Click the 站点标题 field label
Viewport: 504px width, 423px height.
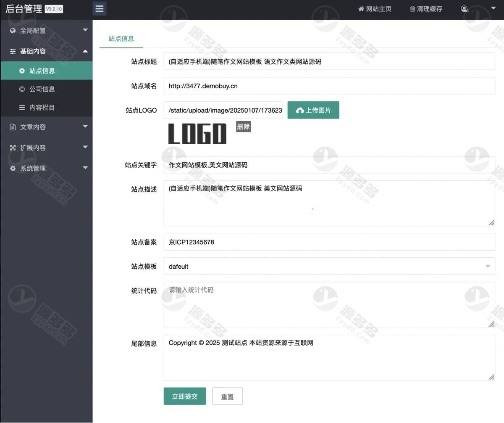(144, 61)
